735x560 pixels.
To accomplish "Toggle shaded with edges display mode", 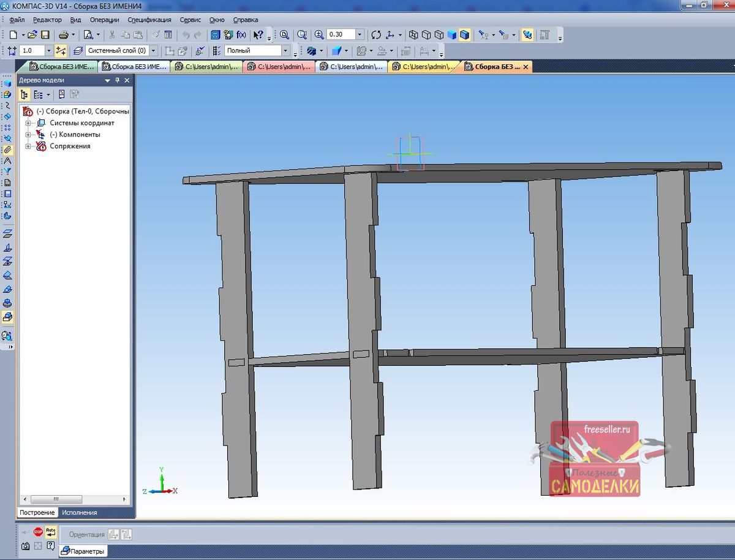I will coord(465,35).
